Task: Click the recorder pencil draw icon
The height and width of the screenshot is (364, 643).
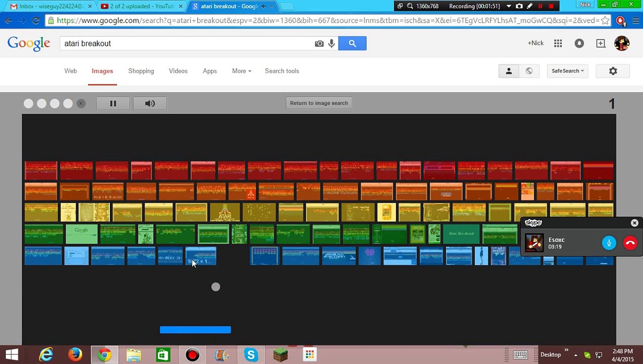Action: pyautogui.click(x=529, y=6)
